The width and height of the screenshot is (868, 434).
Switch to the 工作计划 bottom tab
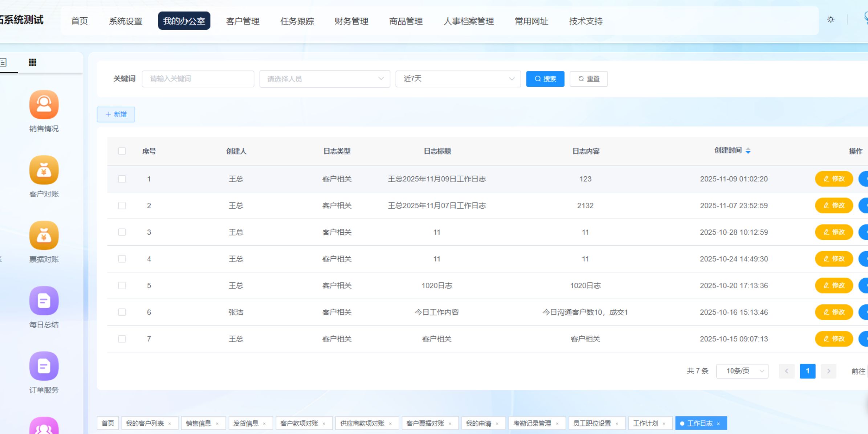pyautogui.click(x=645, y=423)
